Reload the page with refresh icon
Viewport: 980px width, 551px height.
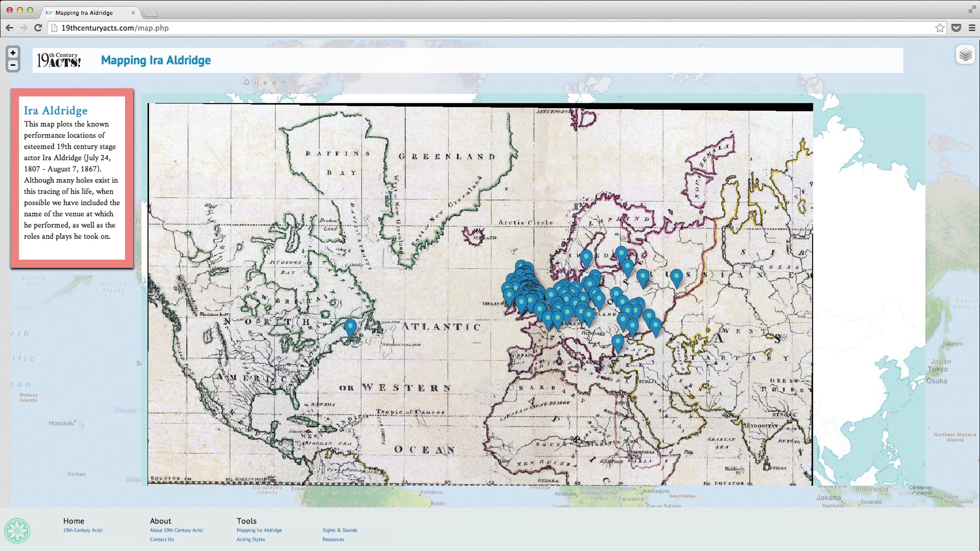click(38, 28)
